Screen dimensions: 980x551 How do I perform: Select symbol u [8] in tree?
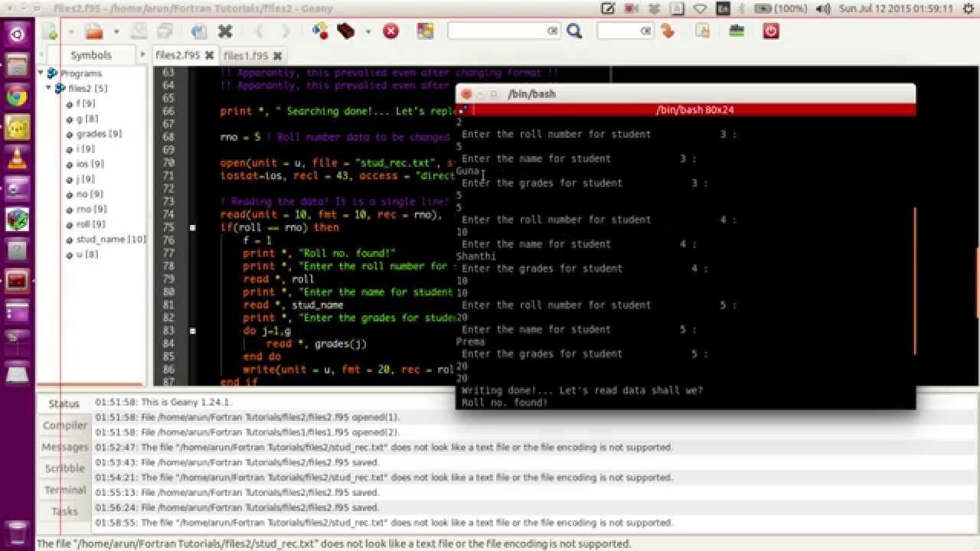pos(87,254)
